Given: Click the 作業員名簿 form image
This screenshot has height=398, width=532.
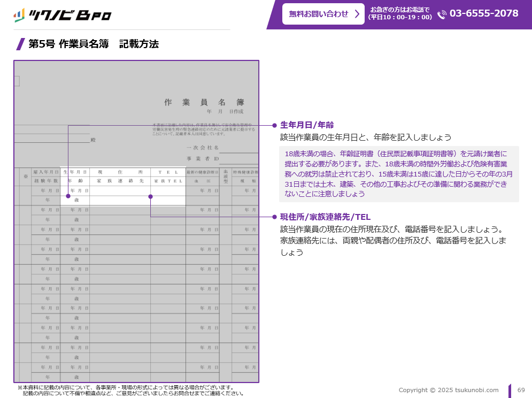Looking at the screenshot, I should [x=136, y=221].
